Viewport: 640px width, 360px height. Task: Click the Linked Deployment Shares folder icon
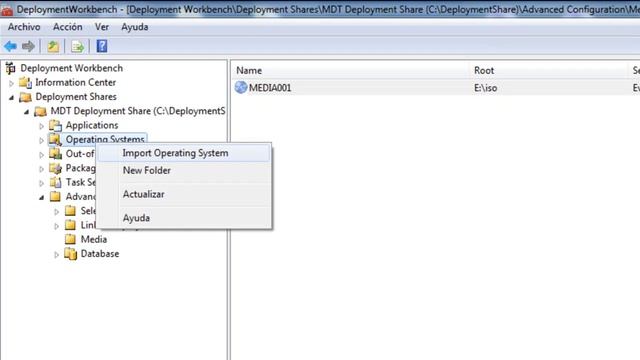[70, 225]
